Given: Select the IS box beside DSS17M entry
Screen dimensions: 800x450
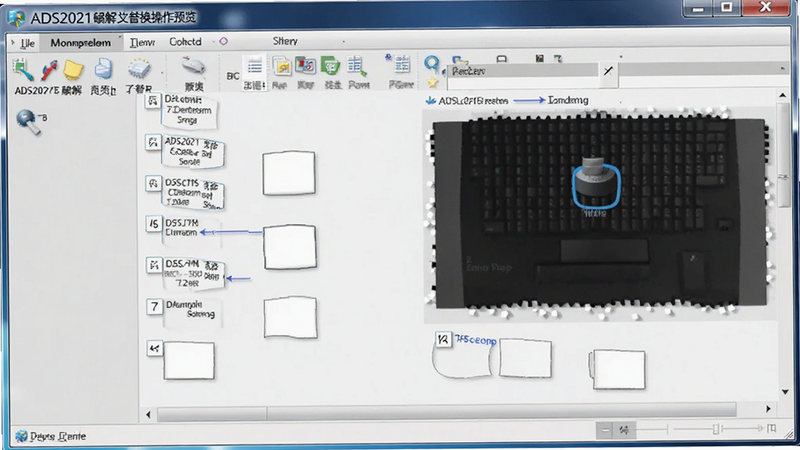Looking at the screenshot, I should tap(154, 224).
